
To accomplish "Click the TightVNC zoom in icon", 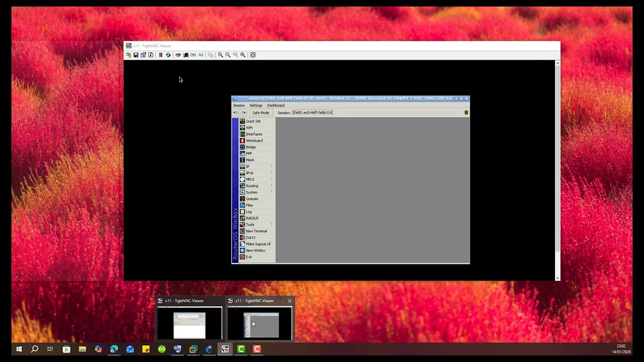I will [x=220, y=55].
